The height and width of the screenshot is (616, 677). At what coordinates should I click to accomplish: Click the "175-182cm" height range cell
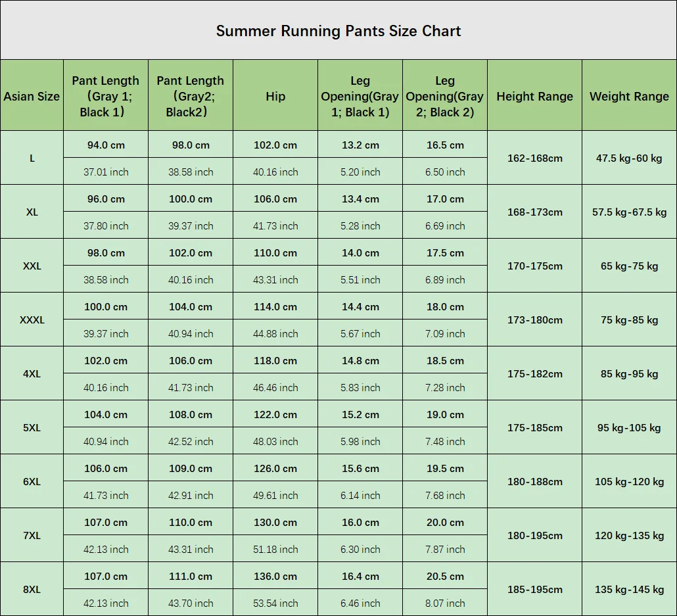(x=535, y=374)
